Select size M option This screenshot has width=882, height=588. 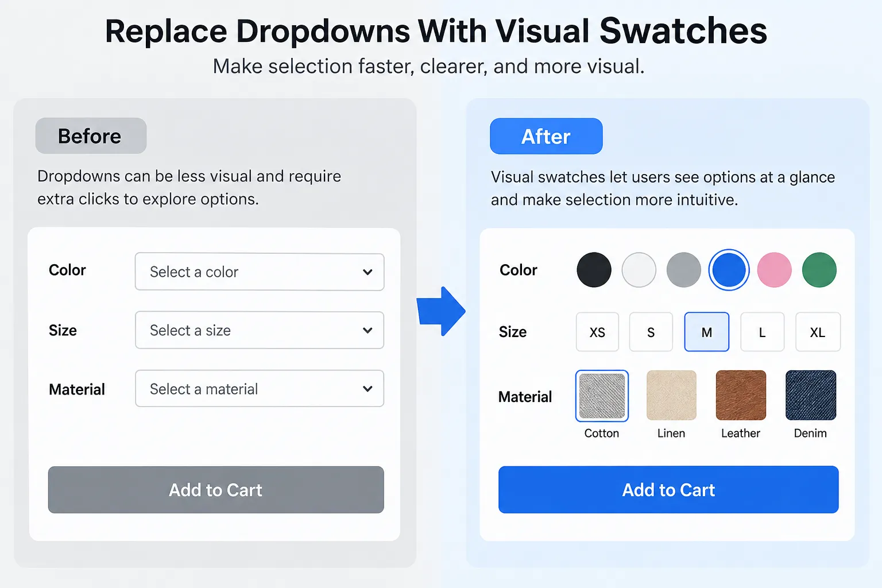(707, 332)
